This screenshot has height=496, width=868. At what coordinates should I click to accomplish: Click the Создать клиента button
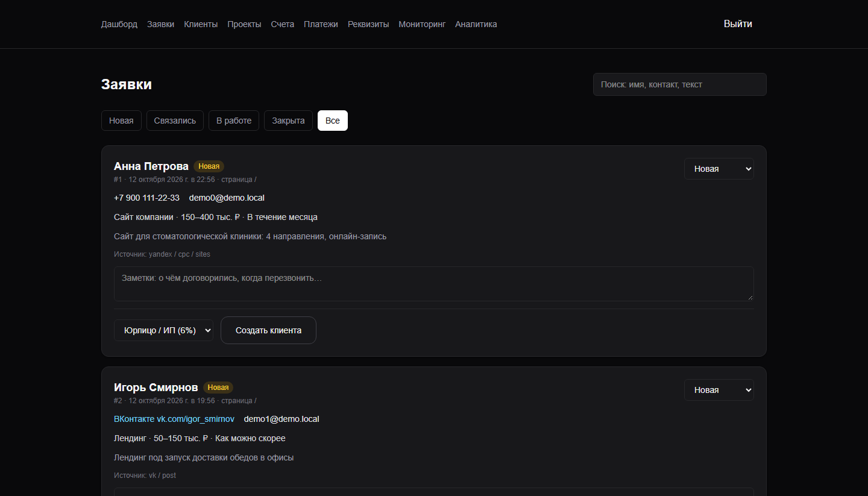pyautogui.click(x=268, y=330)
